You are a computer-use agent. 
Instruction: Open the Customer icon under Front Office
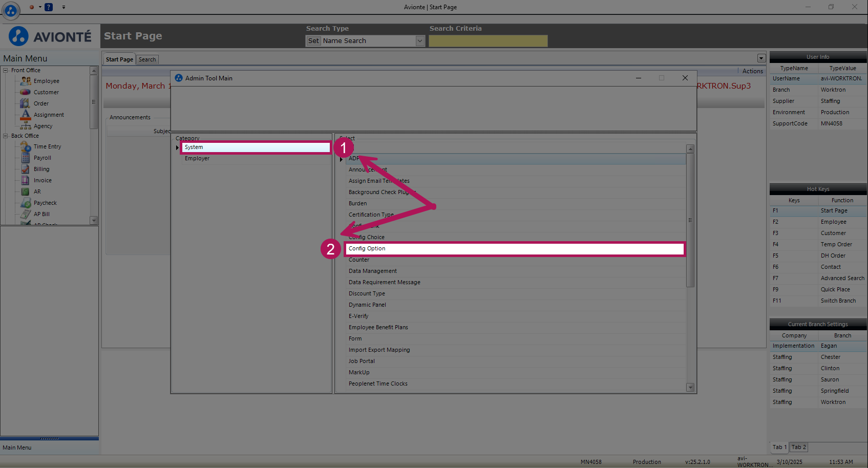[x=26, y=92]
